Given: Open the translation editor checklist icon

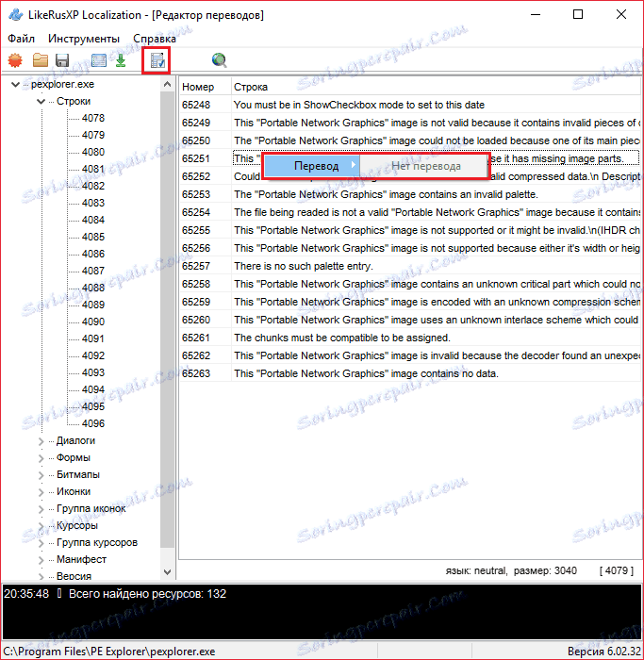Looking at the screenshot, I should [157, 61].
